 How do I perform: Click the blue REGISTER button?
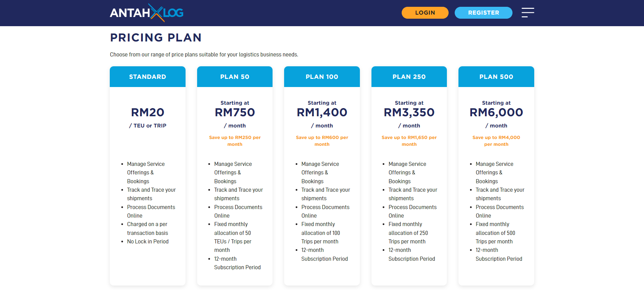coord(483,13)
